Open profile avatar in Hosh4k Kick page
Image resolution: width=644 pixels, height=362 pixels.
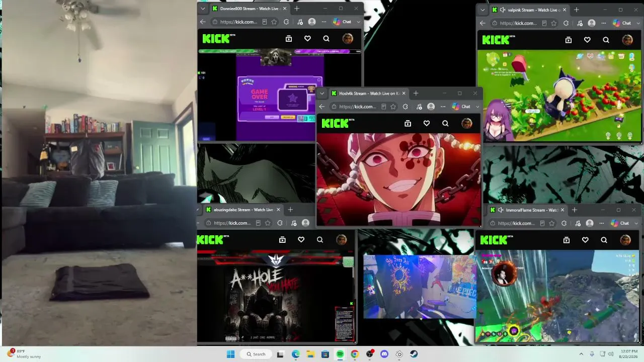tap(466, 123)
